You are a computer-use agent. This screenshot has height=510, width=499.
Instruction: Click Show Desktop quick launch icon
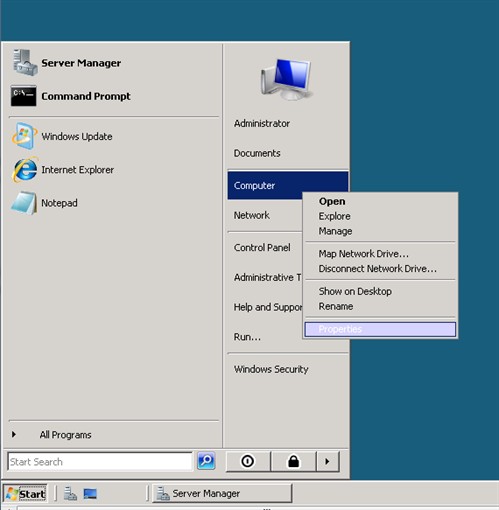[x=90, y=494]
